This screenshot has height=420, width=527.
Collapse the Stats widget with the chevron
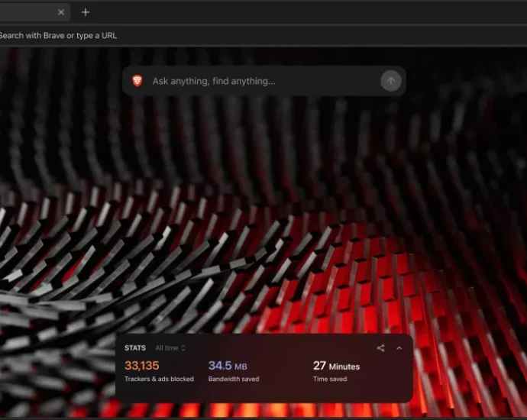coord(399,348)
